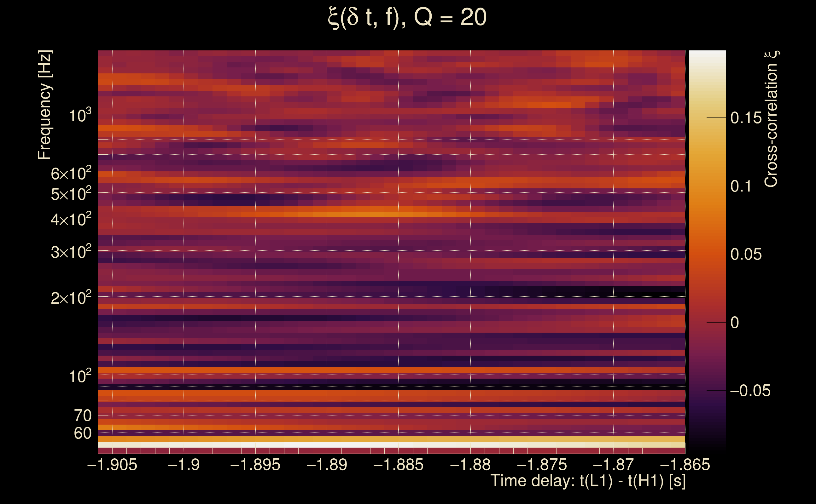Click the 0.05 colorbar tick label
Screen dimensions: 816x504
[746, 255]
